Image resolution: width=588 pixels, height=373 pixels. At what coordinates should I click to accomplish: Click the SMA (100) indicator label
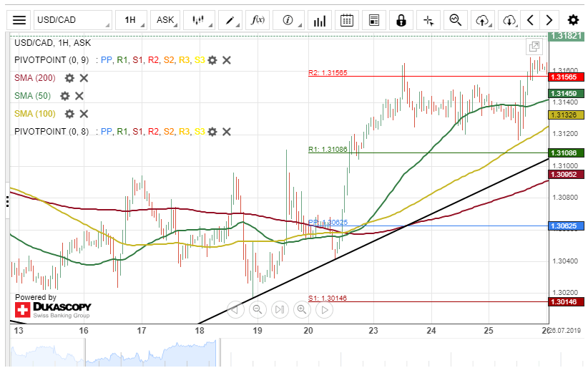34,114
